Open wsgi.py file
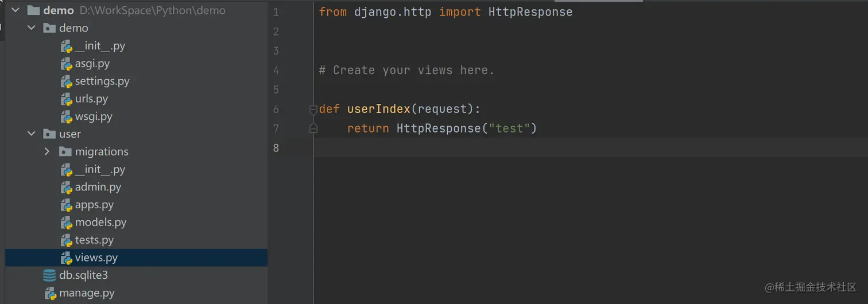Image resolution: width=868 pixels, height=304 pixels. 94,117
